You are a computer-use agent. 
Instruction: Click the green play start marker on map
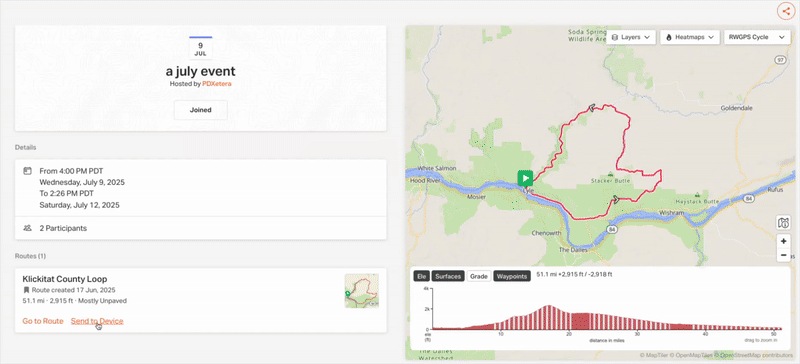click(525, 178)
